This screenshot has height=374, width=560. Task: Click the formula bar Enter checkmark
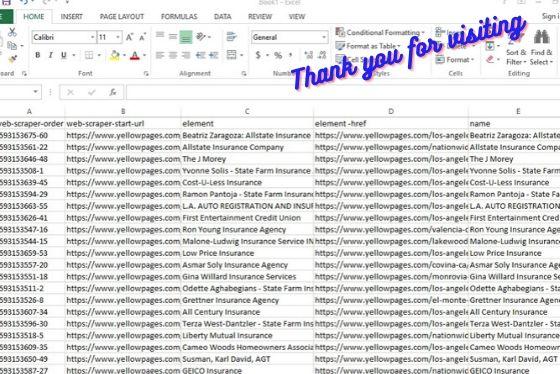tap(92, 93)
